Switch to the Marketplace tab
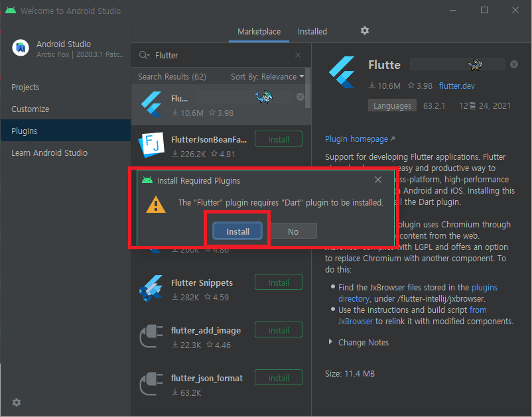This screenshot has width=532, height=417. (259, 32)
